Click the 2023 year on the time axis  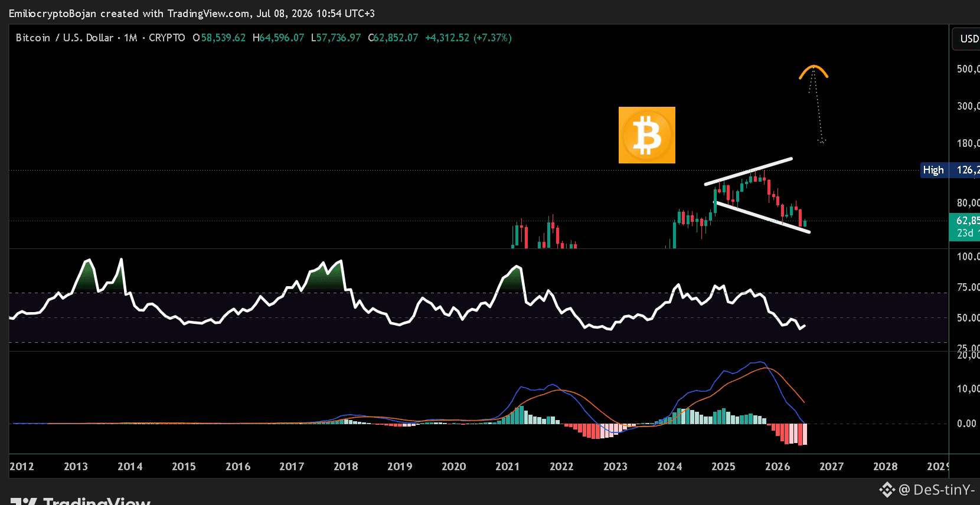pyautogui.click(x=615, y=467)
